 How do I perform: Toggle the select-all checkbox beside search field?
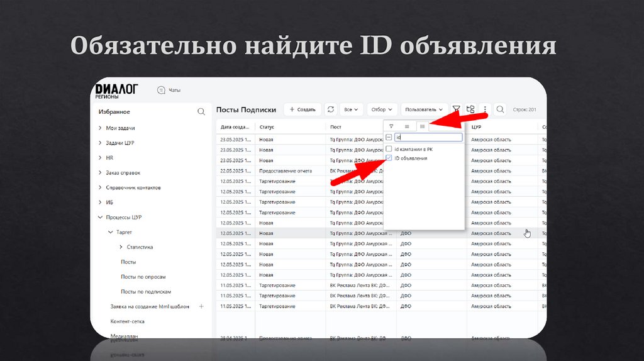(389, 137)
